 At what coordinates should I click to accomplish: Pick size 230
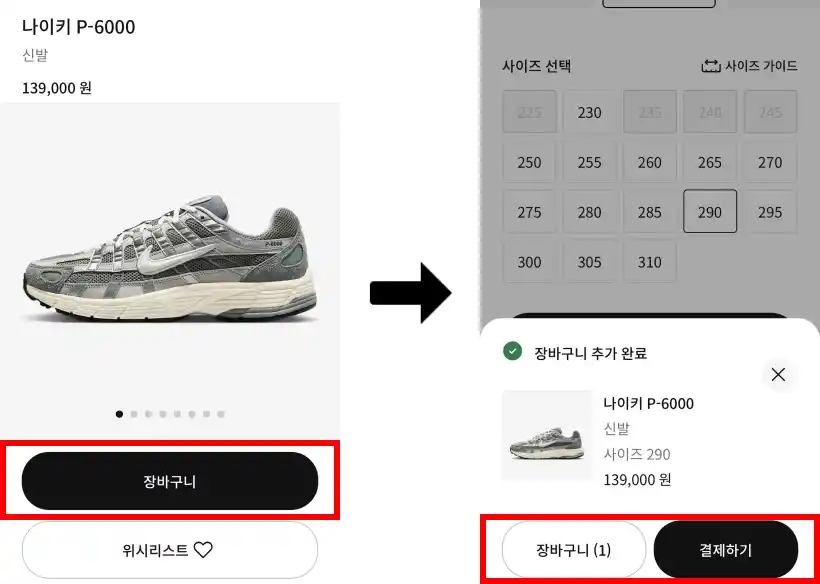click(x=589, y=111)
